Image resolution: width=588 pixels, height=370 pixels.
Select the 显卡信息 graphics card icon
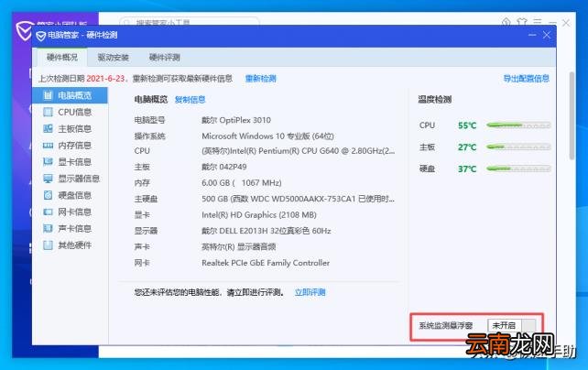coord(48,162)
